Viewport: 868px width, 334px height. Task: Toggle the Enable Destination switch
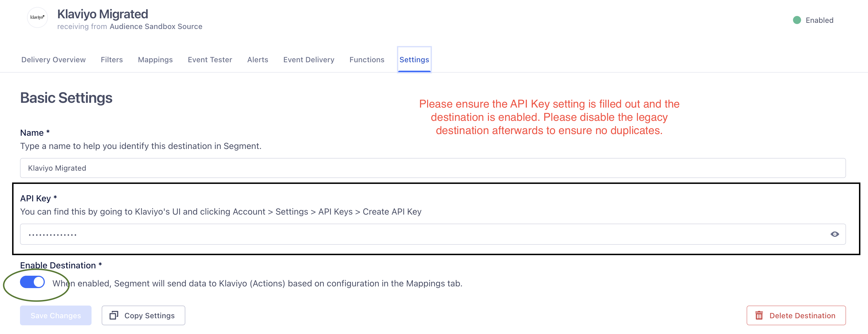pos(32,282)
